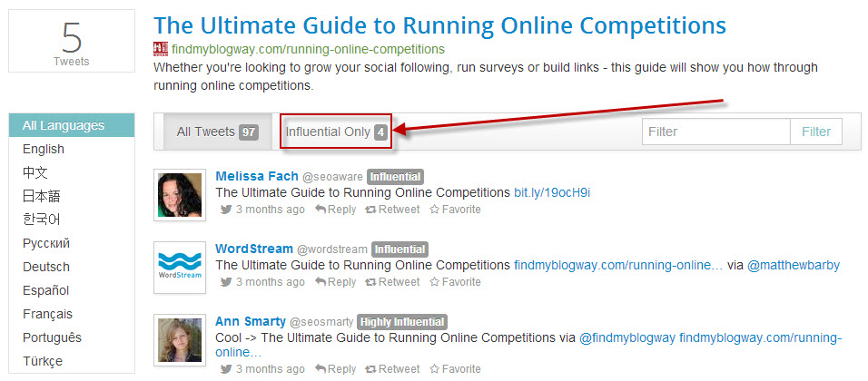Click the Twitter bird icon on WordStream's tweet
Screen dimensions: 868x381
(x=226, y=282)
